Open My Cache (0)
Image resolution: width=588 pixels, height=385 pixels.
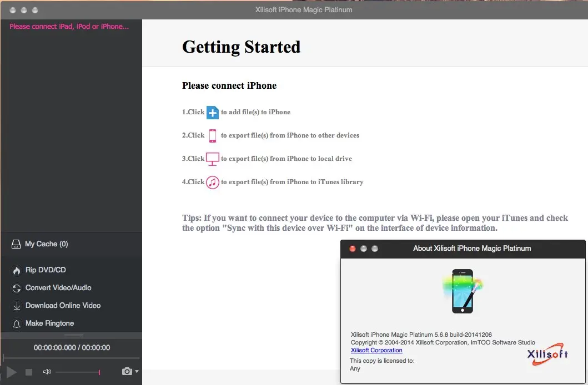tap(47, 244)
